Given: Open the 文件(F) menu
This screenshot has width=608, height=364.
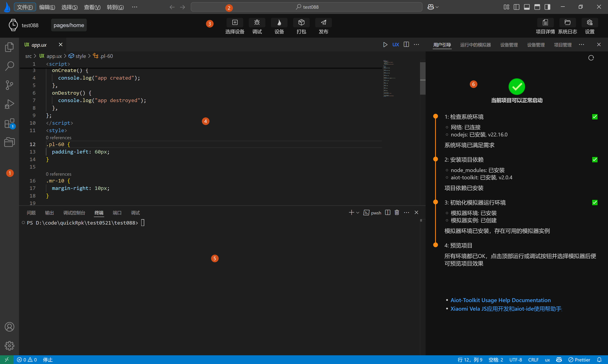Looking at the screenshot, I should click(x=25, y=7).
